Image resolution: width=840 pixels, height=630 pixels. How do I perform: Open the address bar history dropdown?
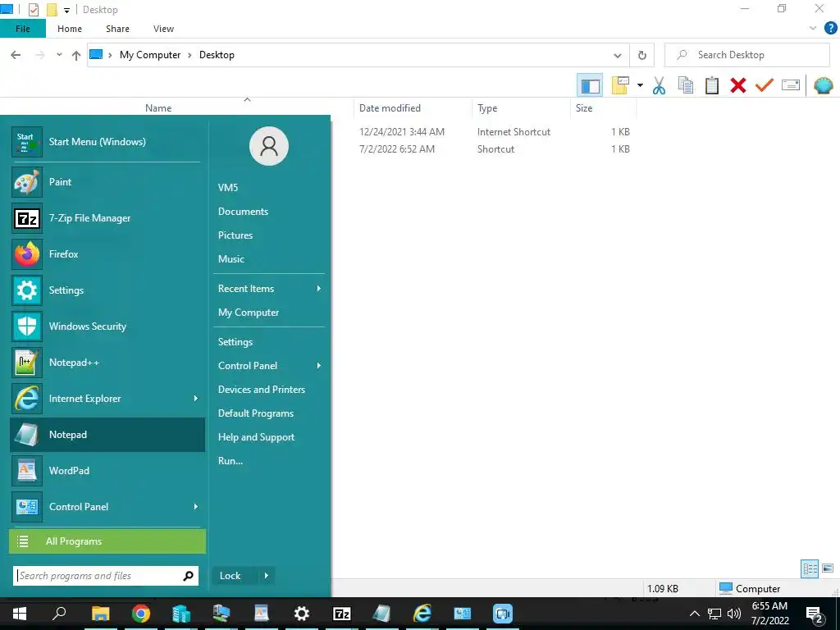tap(617, 55)
